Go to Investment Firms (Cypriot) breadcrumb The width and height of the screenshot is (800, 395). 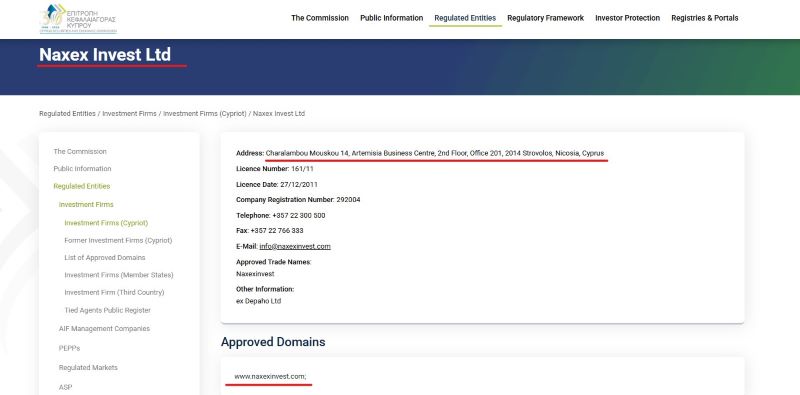pos(205,114)
